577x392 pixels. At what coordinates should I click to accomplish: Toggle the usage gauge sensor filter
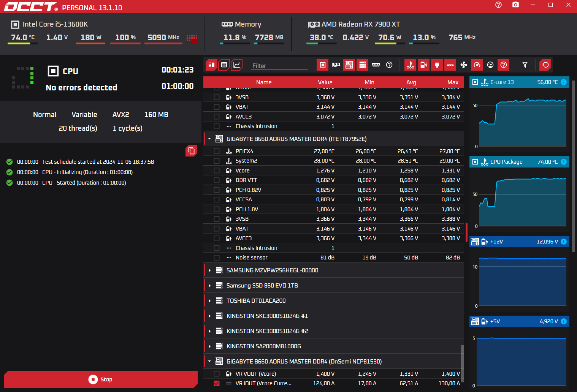tap(490, 65)
